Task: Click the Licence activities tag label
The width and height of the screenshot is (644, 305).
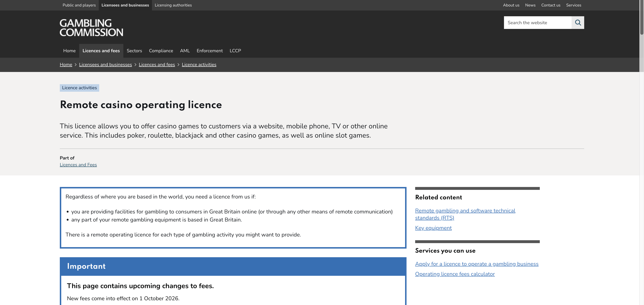Action: (79, 88)
